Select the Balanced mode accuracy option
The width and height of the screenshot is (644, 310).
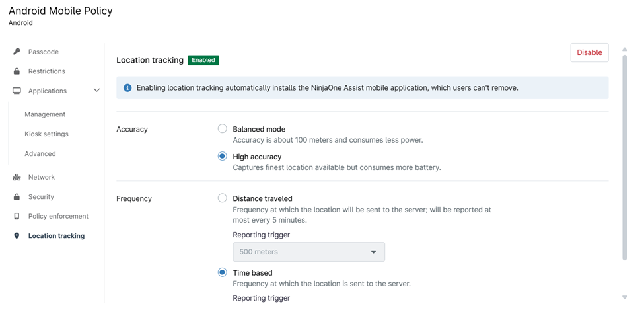pyautogui.click(x=223, y=129)
